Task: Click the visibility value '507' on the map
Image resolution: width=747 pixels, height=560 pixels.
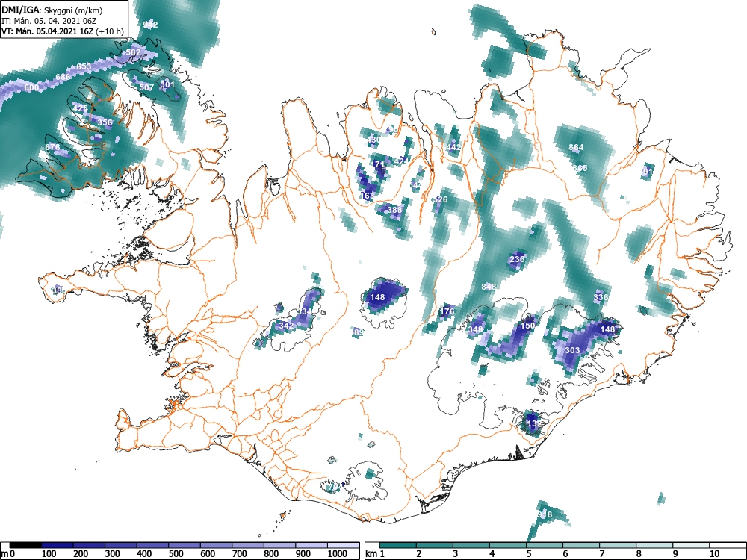Action: pos(146,87)
